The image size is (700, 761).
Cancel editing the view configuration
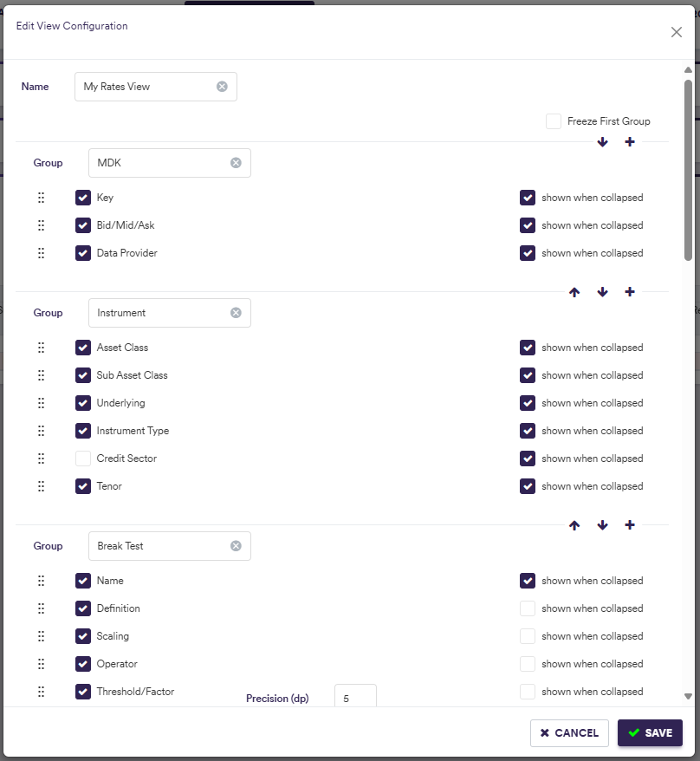(x=569, y=732)
